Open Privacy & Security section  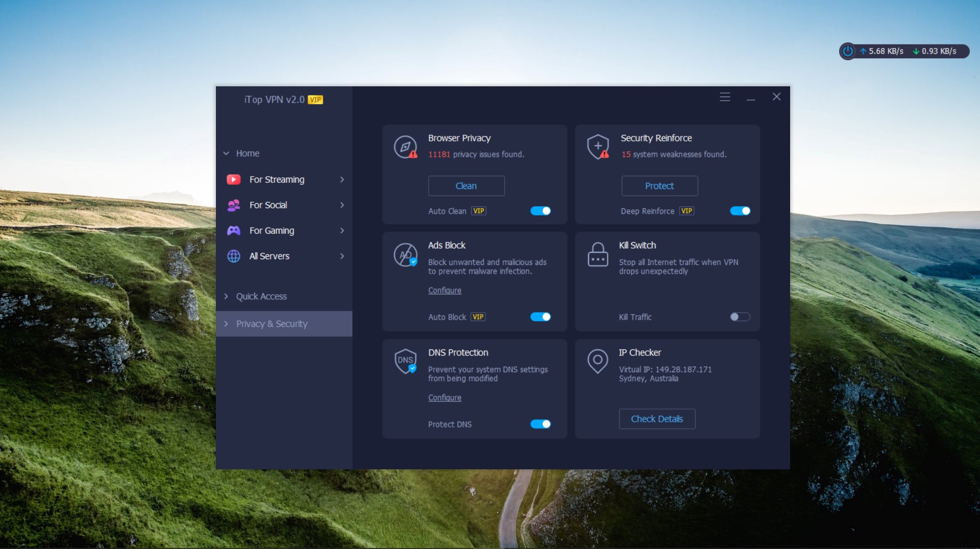coord(284,324)
